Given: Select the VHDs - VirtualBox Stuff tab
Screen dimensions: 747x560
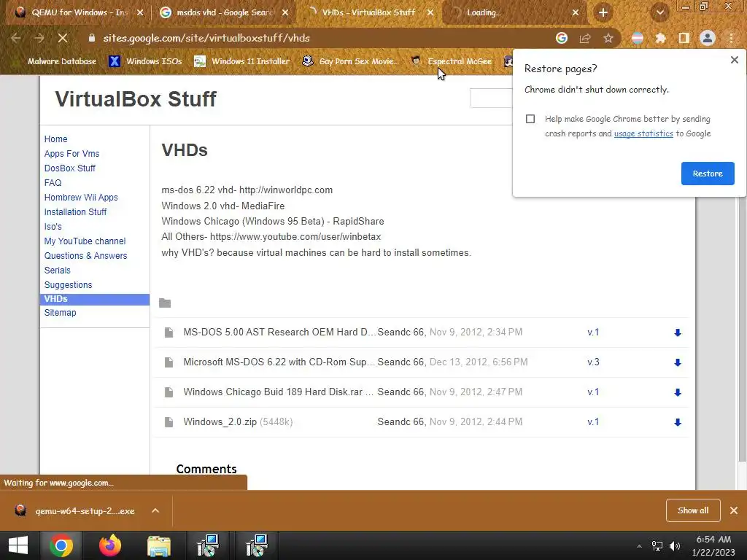Looking at the screenshot, I should pos(368,12).
